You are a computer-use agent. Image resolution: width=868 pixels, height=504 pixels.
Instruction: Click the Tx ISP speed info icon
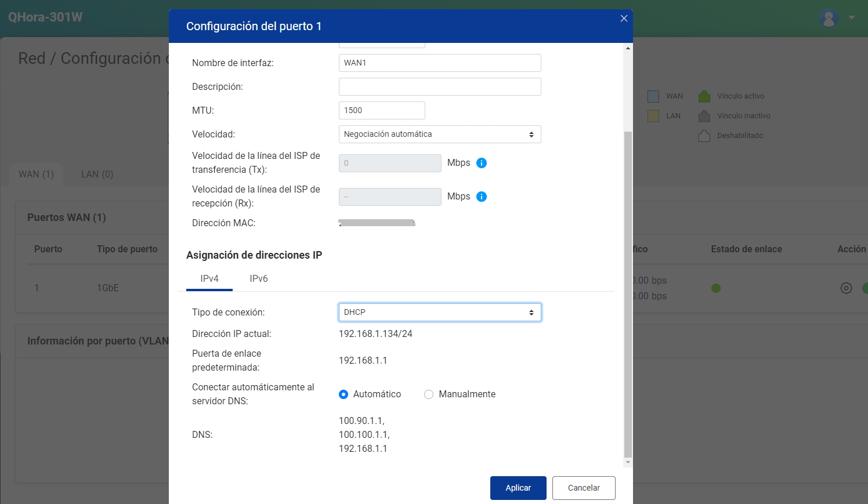coord(482,163)
